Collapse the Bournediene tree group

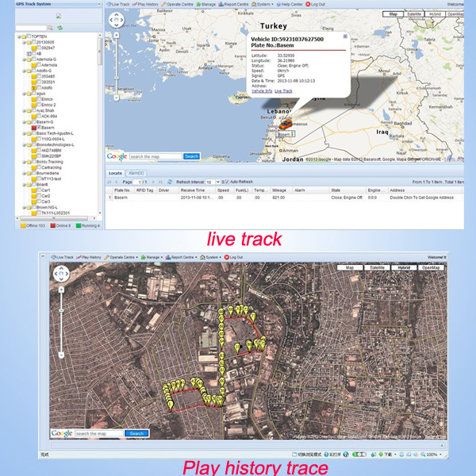[x=24, y=173]
